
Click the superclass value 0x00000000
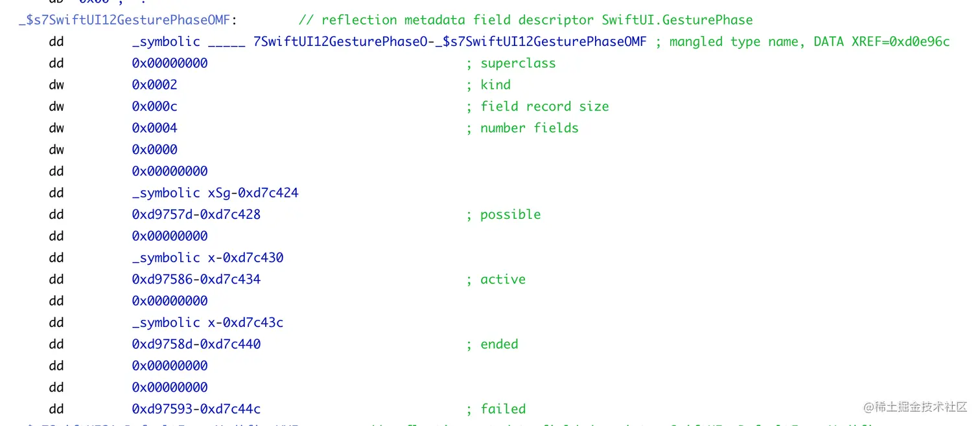click(170, 63)
